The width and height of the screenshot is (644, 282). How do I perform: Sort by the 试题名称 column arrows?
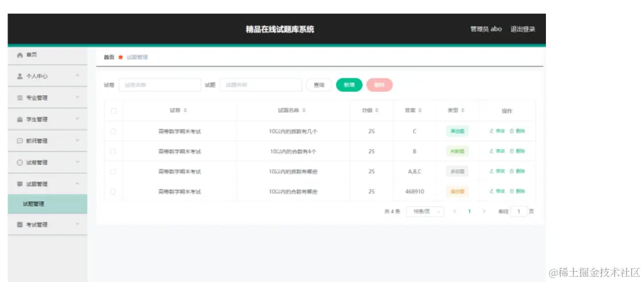coord(304,111)
